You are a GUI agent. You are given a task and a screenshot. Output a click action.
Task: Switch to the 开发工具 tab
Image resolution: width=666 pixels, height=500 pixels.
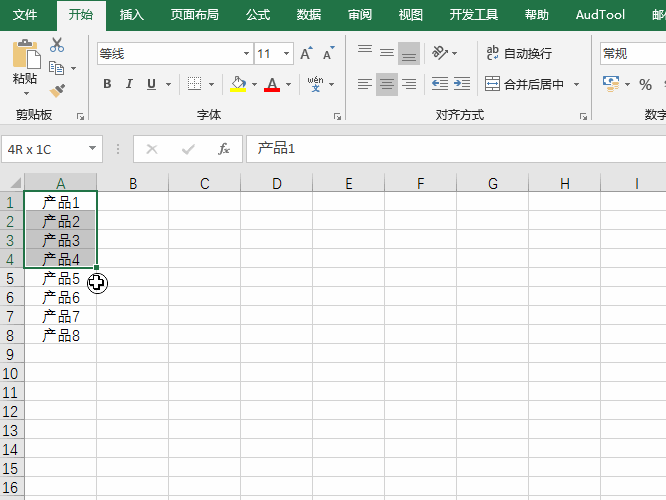pyautogui.click(x=474, y=15)
